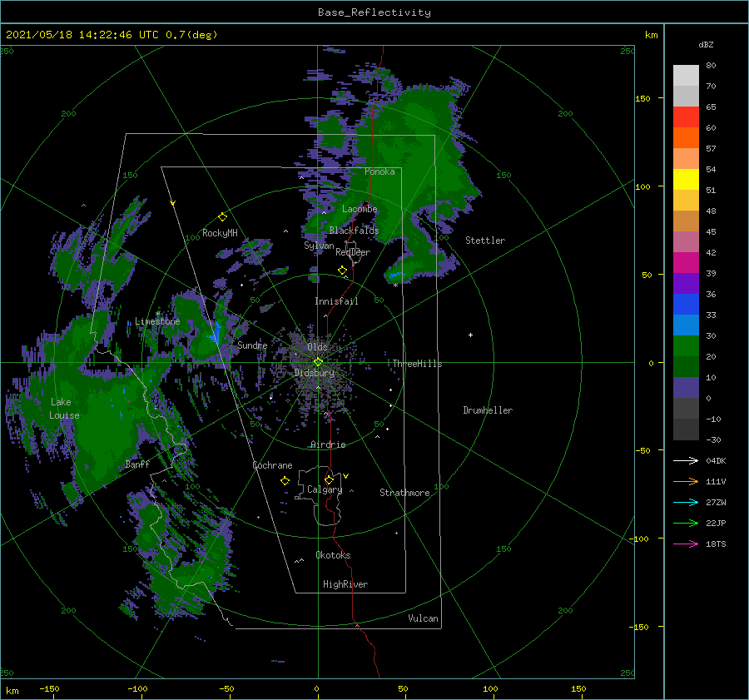Click the red 60 dBZ color swatch
749x700 pixels.
686,117
